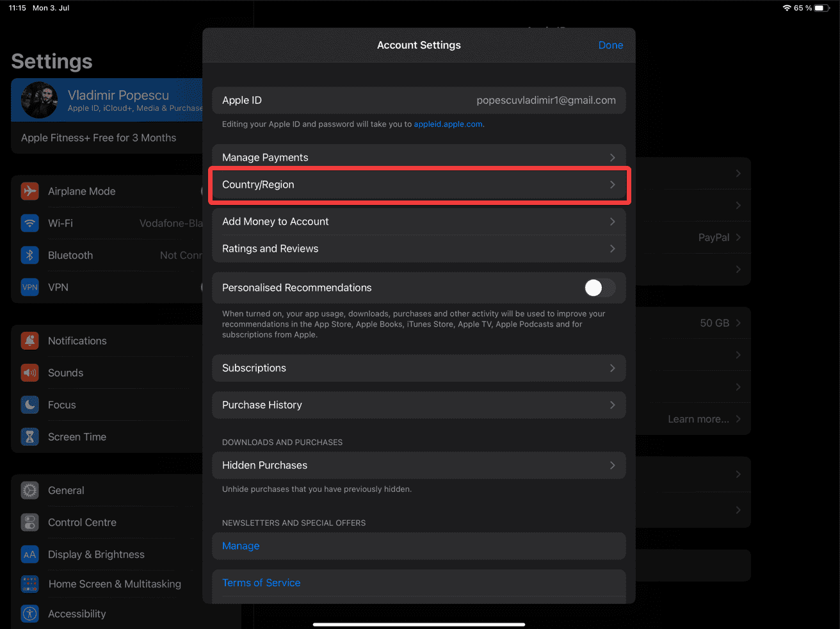Open the Country/Region chevron
Viewport: 840px width, 629px height.
pos(613,184)
